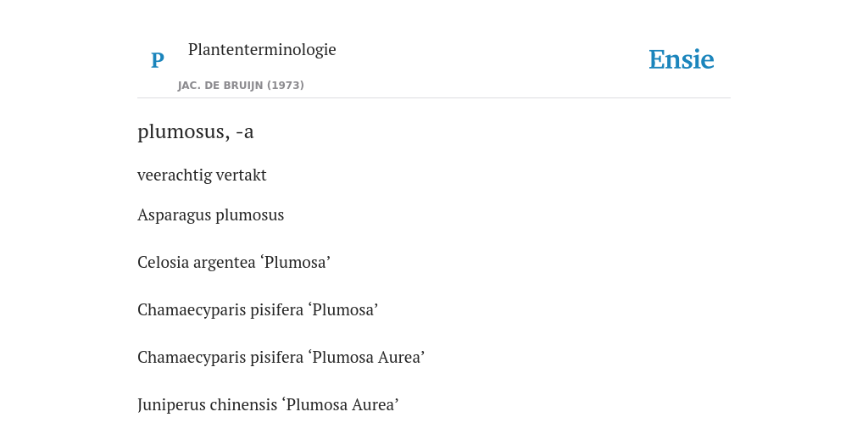Screen dimensions: 868x434
Task: Click Chamaecyparis pisifera 'Plumosa' entry
Action: coord(258,309)
